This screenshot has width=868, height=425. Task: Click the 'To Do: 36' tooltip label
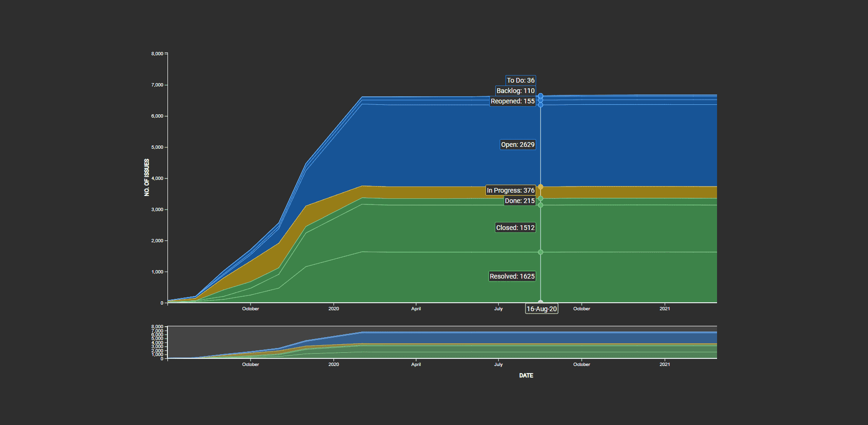521,80
